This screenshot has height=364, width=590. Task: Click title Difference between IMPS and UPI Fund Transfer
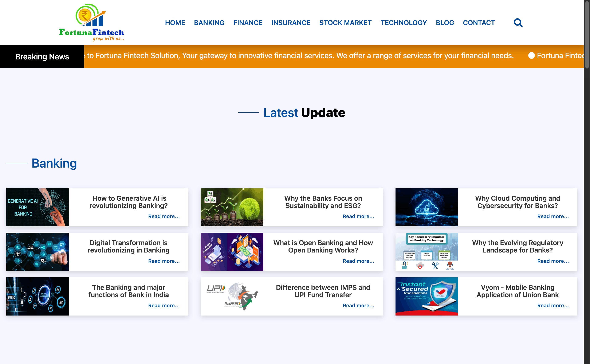323,291
